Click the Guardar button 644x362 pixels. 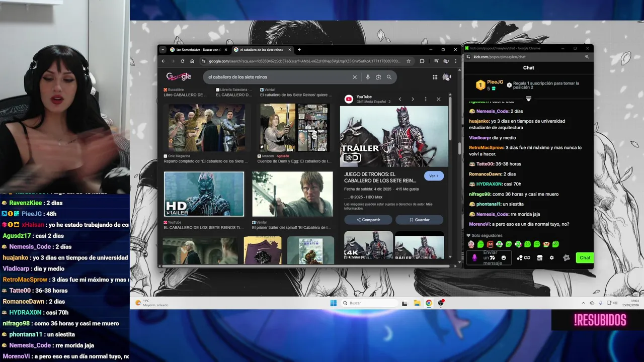(x=419, y=220)
